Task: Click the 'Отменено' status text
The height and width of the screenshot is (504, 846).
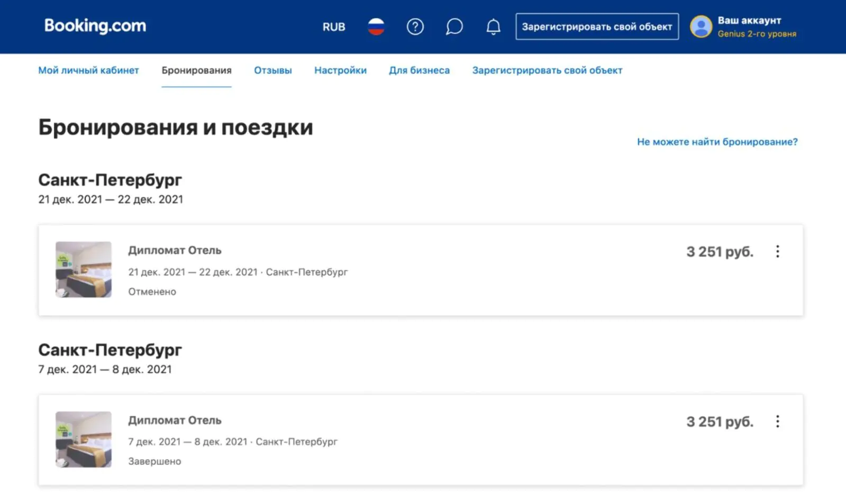Action: point(152,291)
